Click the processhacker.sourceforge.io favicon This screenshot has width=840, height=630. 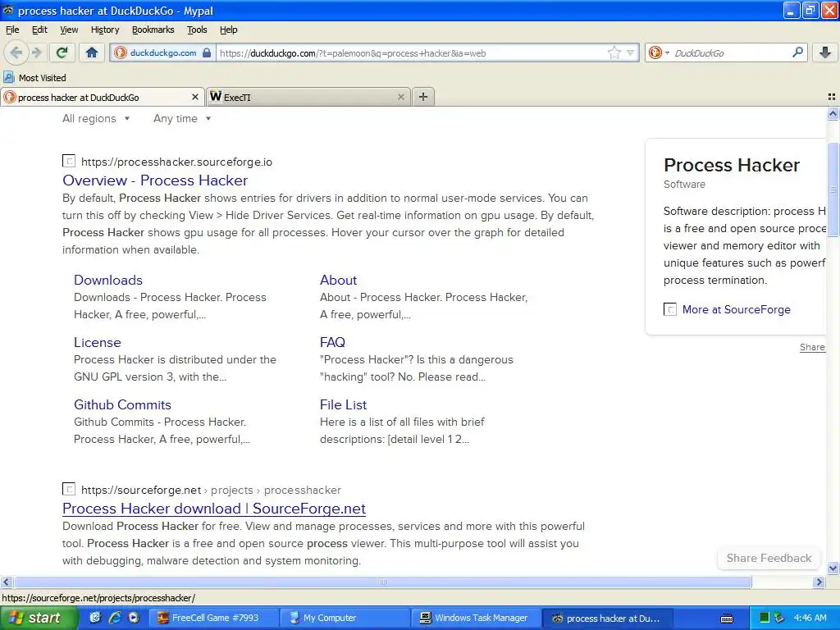[x=69, y=161]
